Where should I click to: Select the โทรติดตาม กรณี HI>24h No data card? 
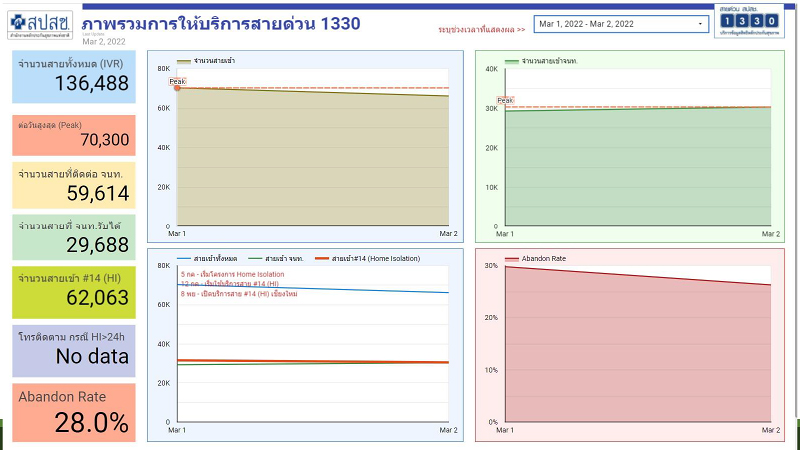74,348
